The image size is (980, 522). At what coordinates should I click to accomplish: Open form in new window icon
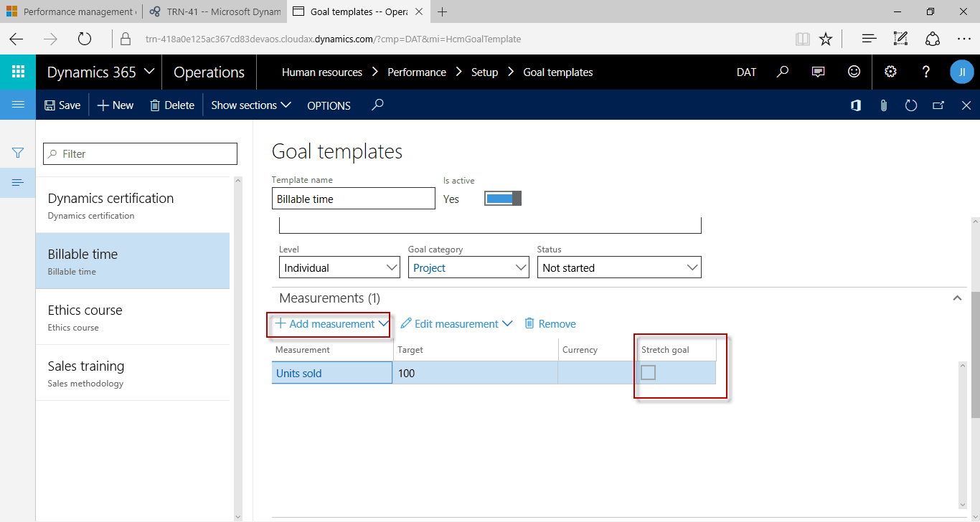tap(938, 105)
